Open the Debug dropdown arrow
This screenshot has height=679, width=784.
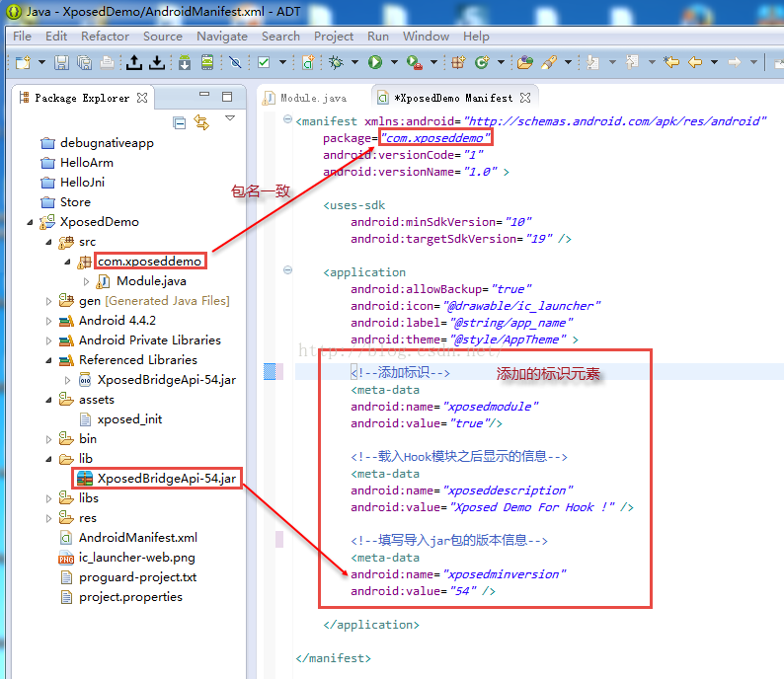(x=355, y=62)
